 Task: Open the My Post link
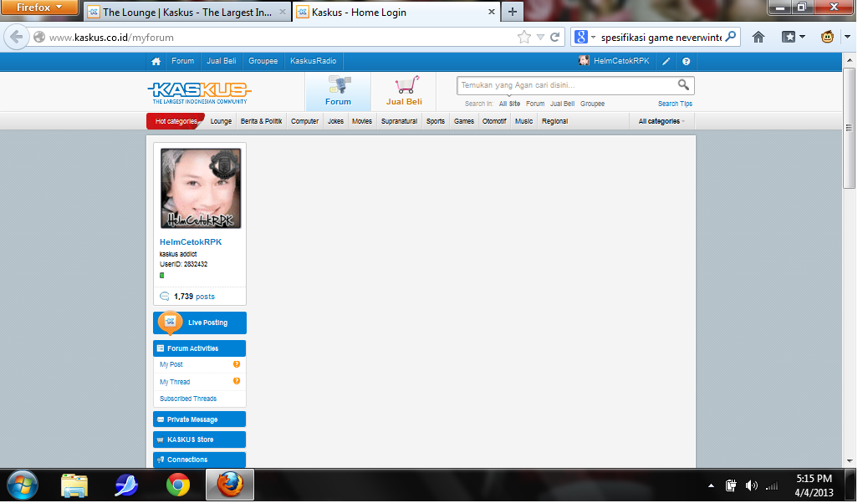(171, 364)
